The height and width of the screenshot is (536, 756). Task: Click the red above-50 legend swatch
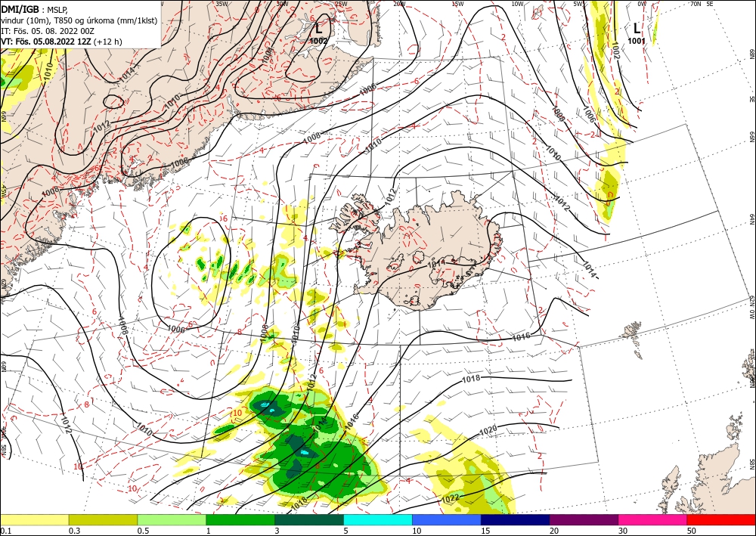click(x=721, y=519)
